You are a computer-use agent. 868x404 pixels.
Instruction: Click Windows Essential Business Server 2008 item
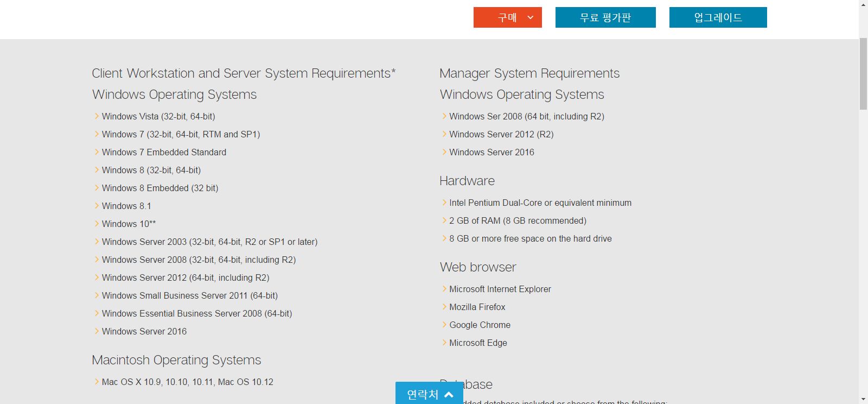point(197,313)
